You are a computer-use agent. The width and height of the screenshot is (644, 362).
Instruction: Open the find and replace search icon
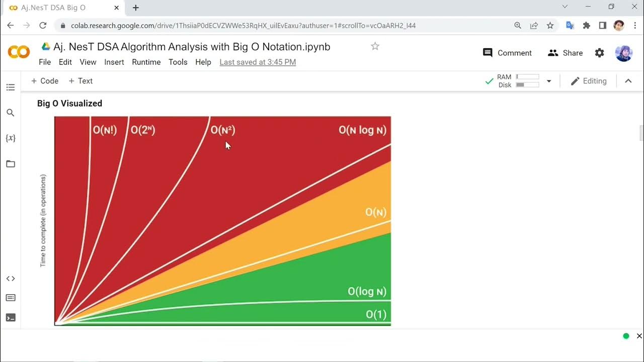pyautogui.click(x=11, y=113)
